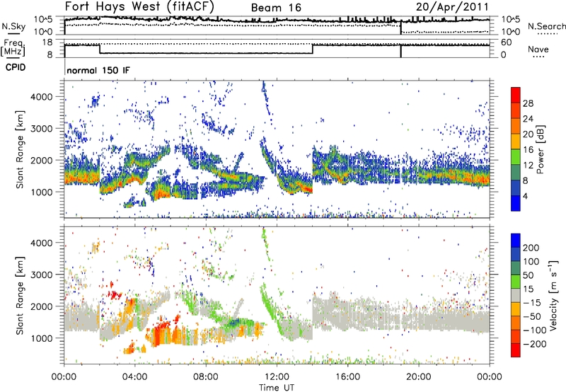Click the 'Freq. [MHz]' axis label

pos(13,47)
